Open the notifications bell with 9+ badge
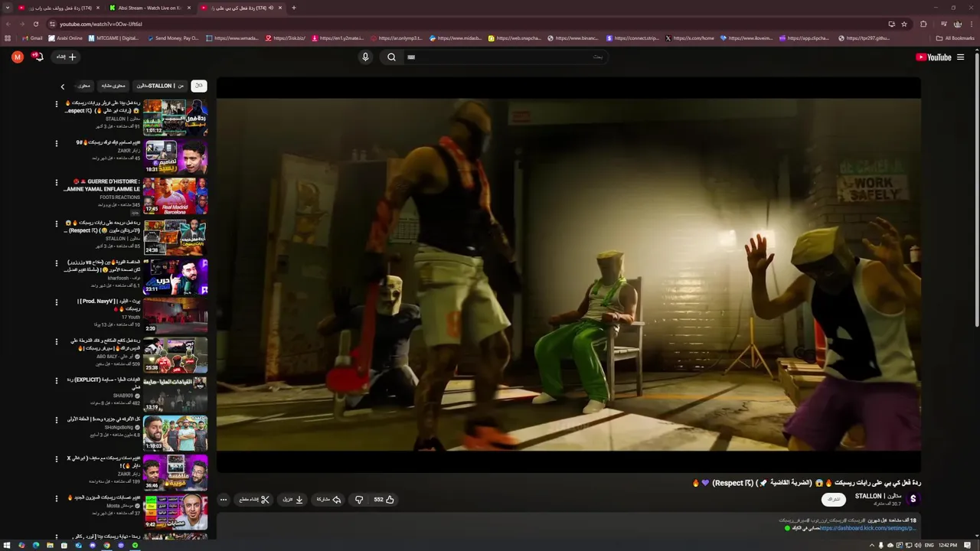 [x=38, y=57]
